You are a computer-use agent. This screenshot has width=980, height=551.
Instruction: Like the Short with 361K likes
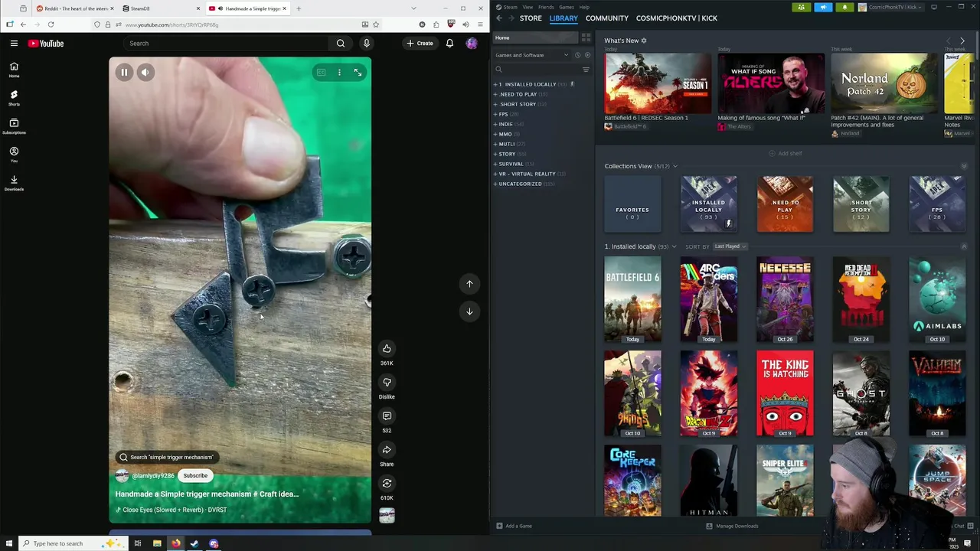[387, 349]
